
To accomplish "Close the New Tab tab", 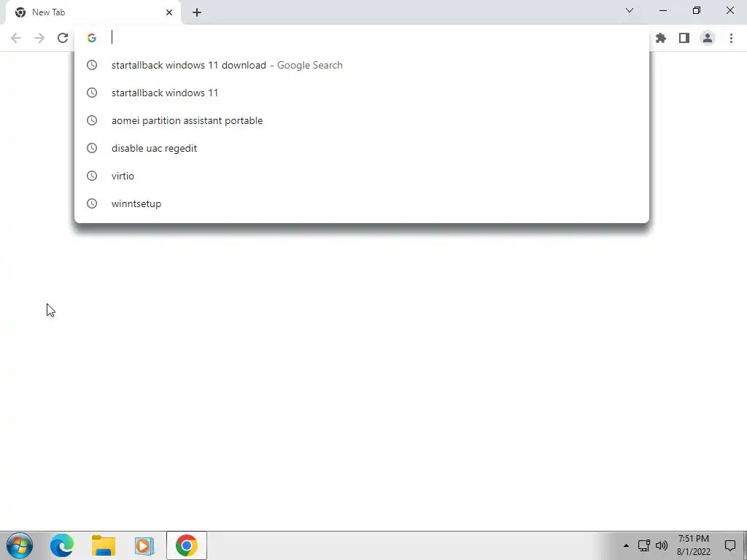I will [x=169, y=12].
